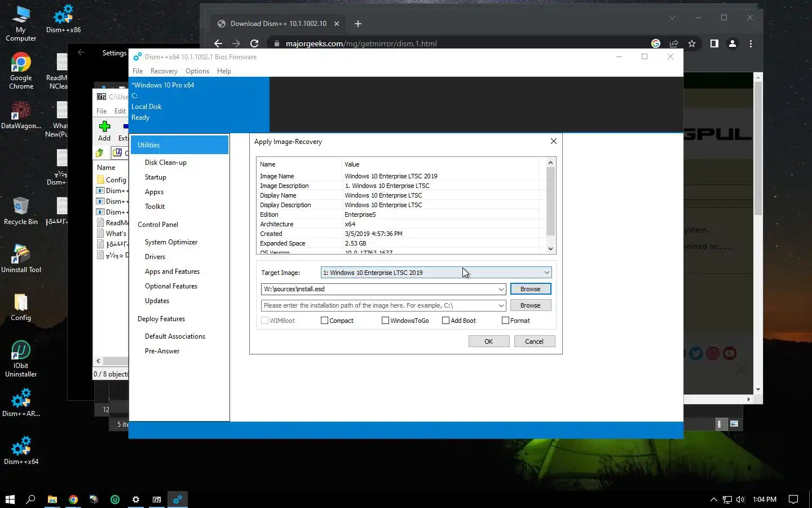The width and height of the screenshot is (812, 508).
Task: Launch Dism++x86 desktop shortcut
Action: point(63,19)
